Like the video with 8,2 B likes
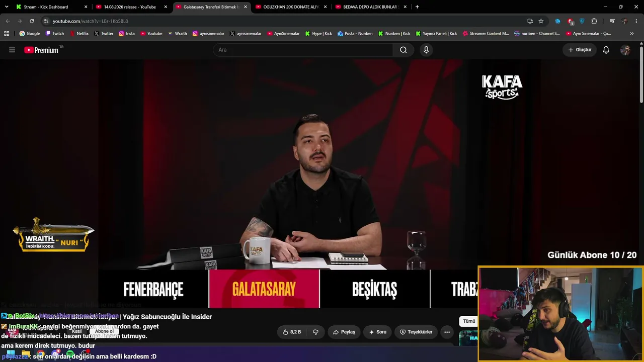 tap(292, 332)
